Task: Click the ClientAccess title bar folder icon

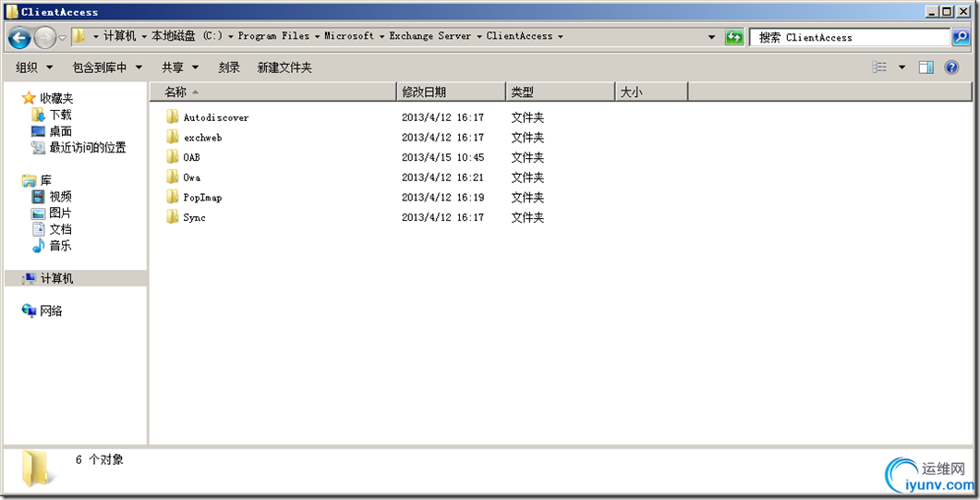Action: [12, 11]
